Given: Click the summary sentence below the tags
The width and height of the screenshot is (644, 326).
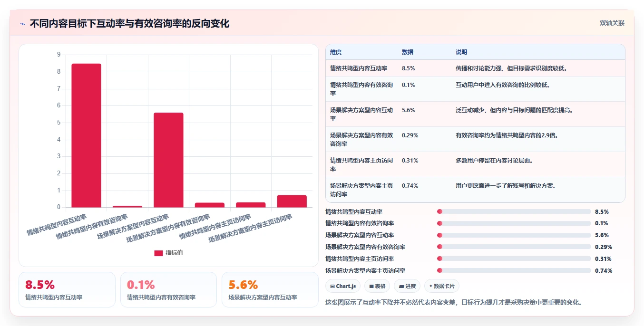Looking at the screenshot, I should (x=454, y=302).
